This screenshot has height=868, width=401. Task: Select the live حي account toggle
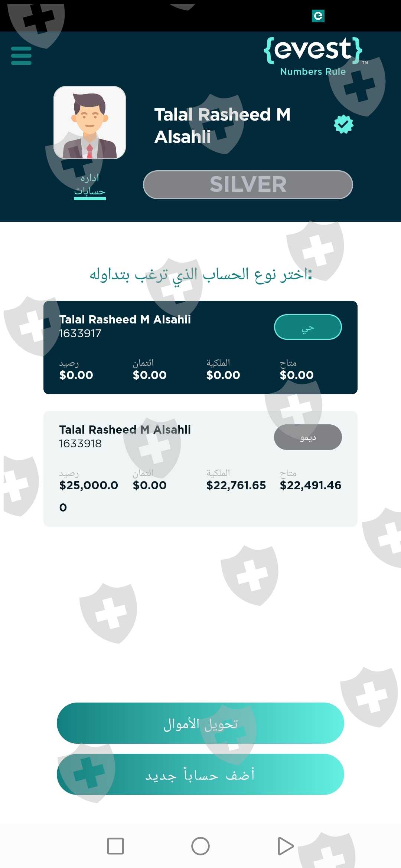coord(308,327)
